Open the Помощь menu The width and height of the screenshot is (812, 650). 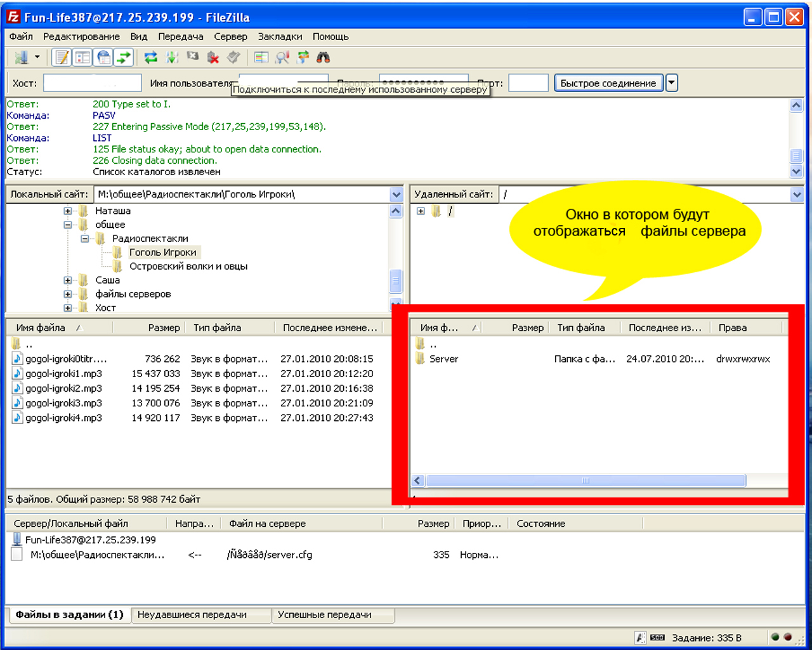click(331, 37)
